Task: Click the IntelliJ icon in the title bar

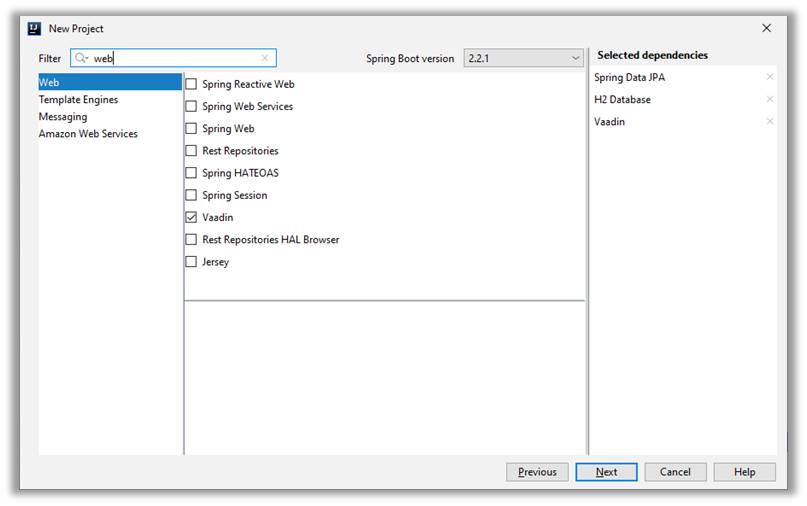Action: (x=35, y=29)
